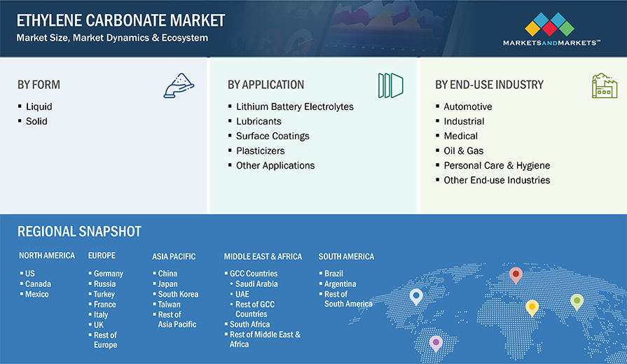Click the white map pin over North America
The height and width of the screenshot is (364, 627).
pos(416,297)
